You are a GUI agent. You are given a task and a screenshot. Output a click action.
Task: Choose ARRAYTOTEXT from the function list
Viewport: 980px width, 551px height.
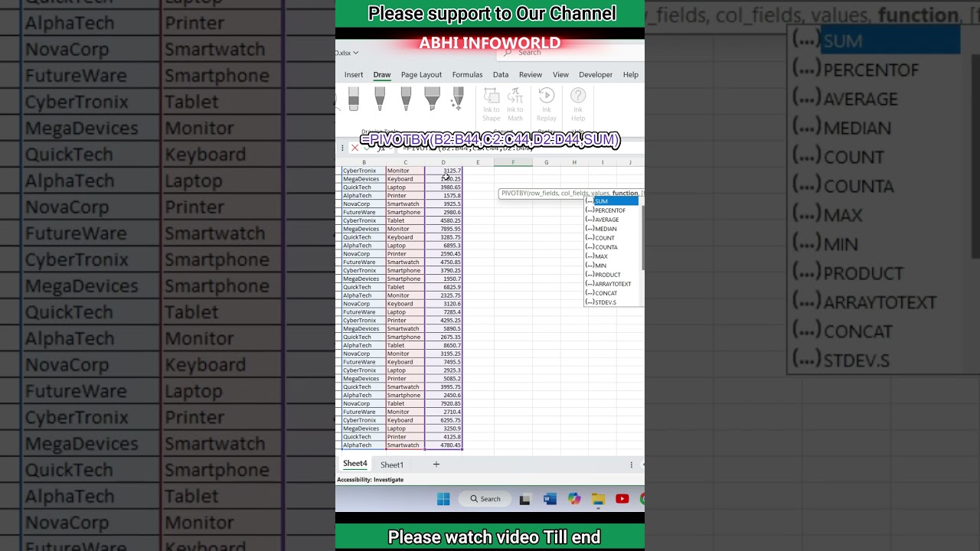point(611,284)
